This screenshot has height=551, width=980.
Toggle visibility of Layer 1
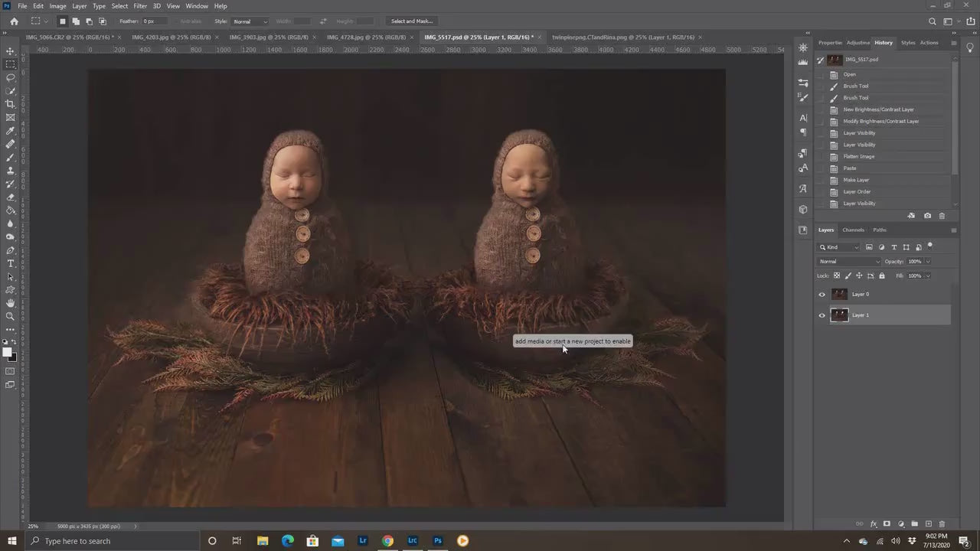pyautogui.click(x=822, y=315)
